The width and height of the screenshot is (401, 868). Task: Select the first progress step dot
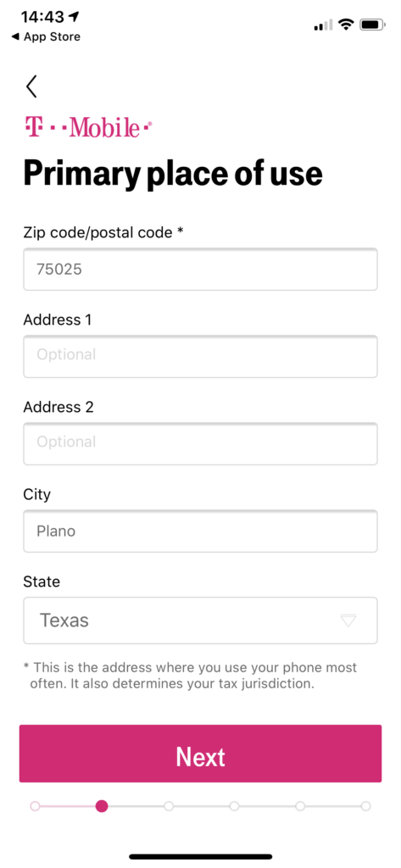pyautogui.click(x=35, y=806)
